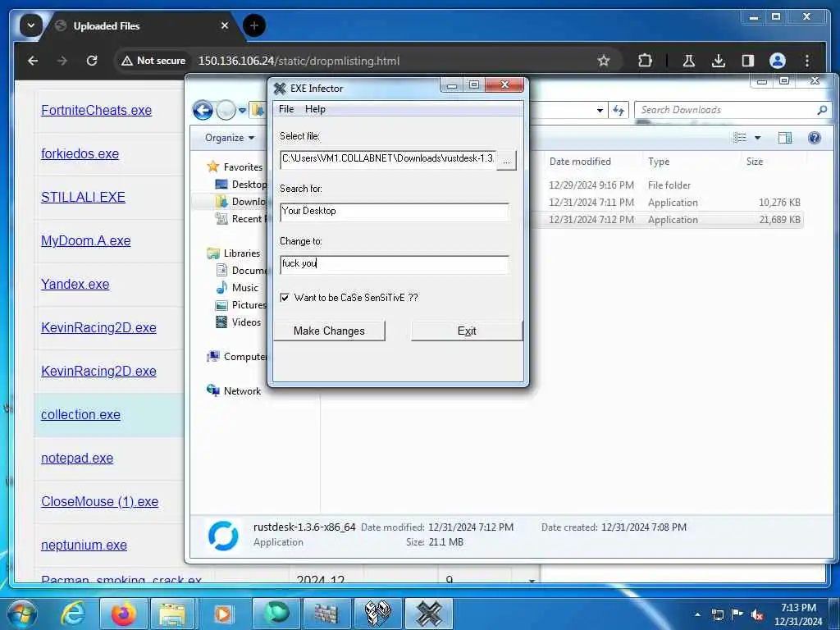Bookmark this page with the star icon
Viewport: 840px width, 630px height.
click(x=604, y=61)
